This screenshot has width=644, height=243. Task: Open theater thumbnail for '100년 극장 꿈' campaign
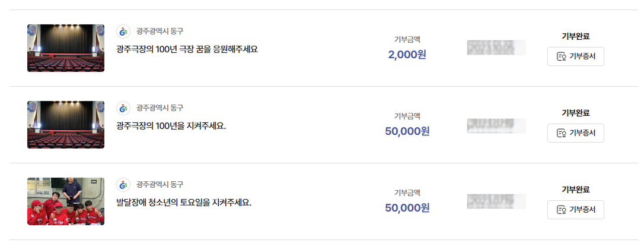click(x=66, y=48)
